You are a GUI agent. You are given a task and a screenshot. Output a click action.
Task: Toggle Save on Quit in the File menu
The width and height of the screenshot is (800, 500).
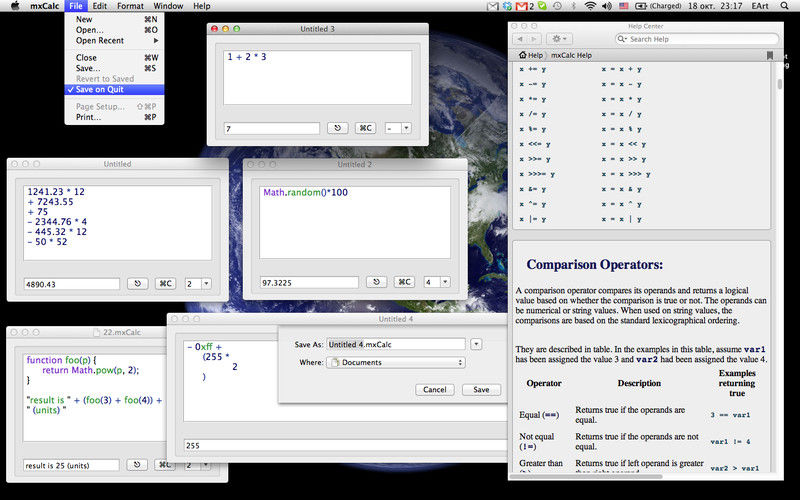(x=114, y=89)
